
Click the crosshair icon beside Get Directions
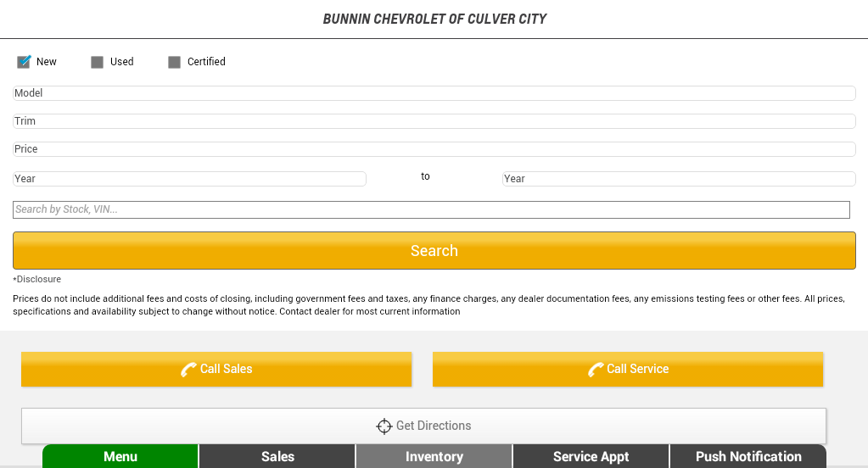coord(384,426)
